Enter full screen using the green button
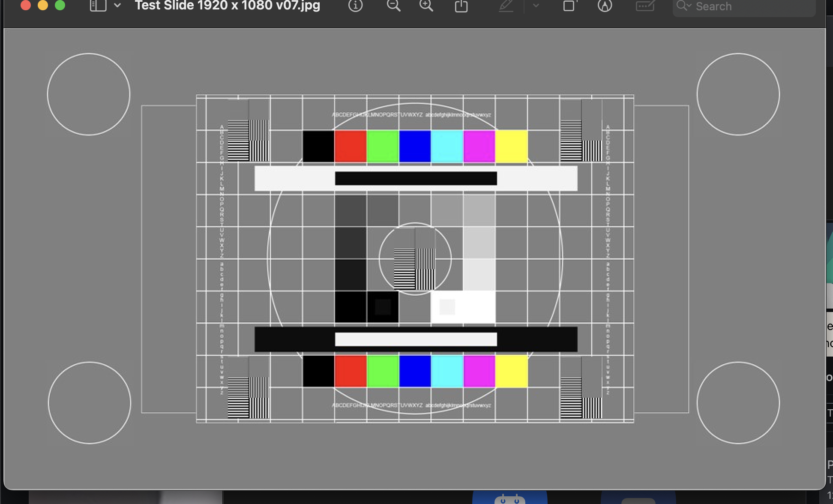The width and height of the screenshot is (833, 504). click(x=60, y=5)
